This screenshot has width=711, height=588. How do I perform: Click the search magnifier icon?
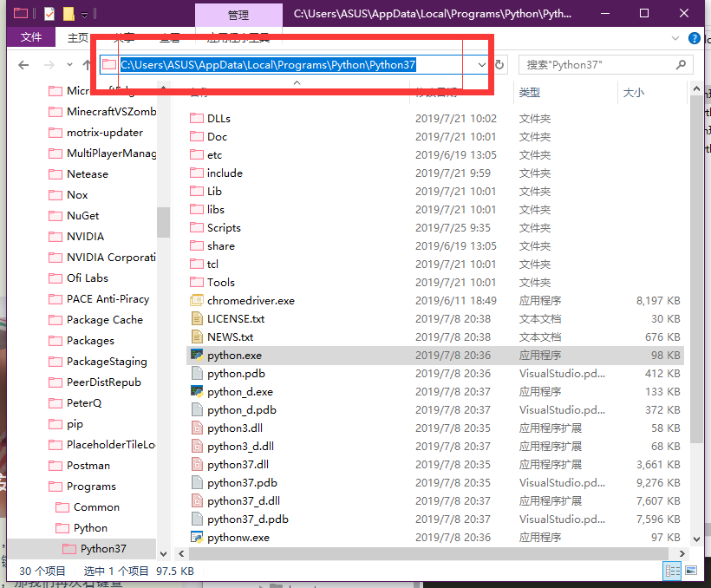click(682, 65)
